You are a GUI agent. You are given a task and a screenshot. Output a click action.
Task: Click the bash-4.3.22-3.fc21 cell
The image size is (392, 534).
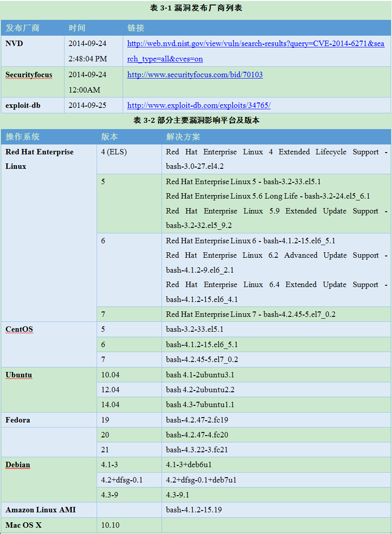pyautogui.click(x=277, y=450)
